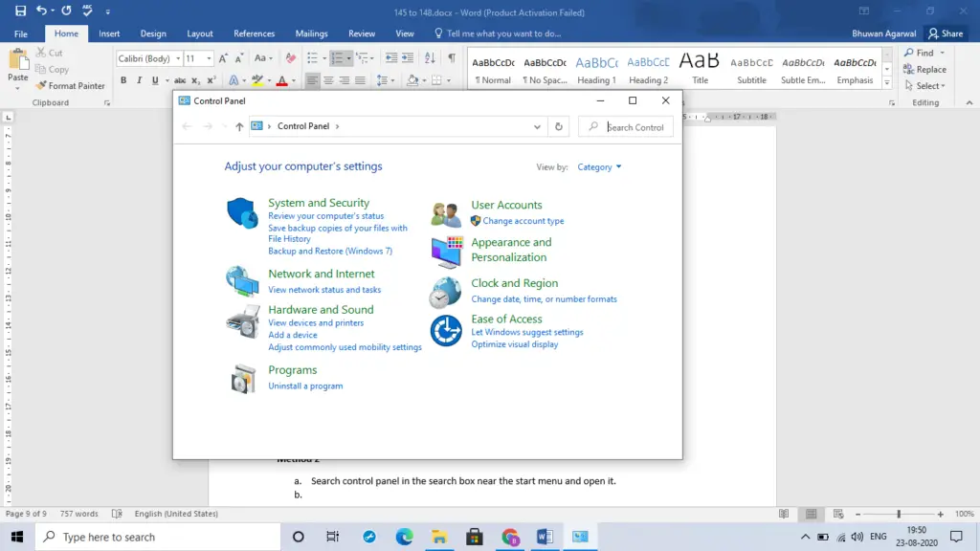The image size is (980, 551).
Task: Show paragraph marks with pilcrow icon
Action: point(452,58)
